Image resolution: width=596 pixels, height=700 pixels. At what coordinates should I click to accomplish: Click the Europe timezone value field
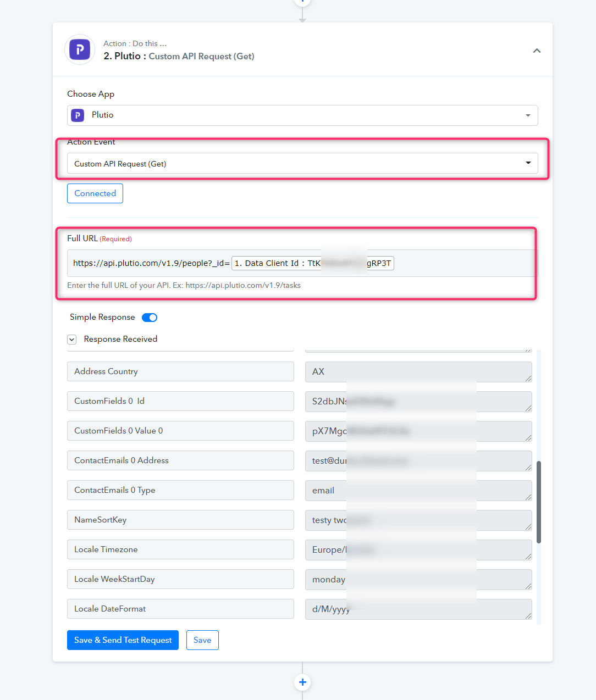418,550
